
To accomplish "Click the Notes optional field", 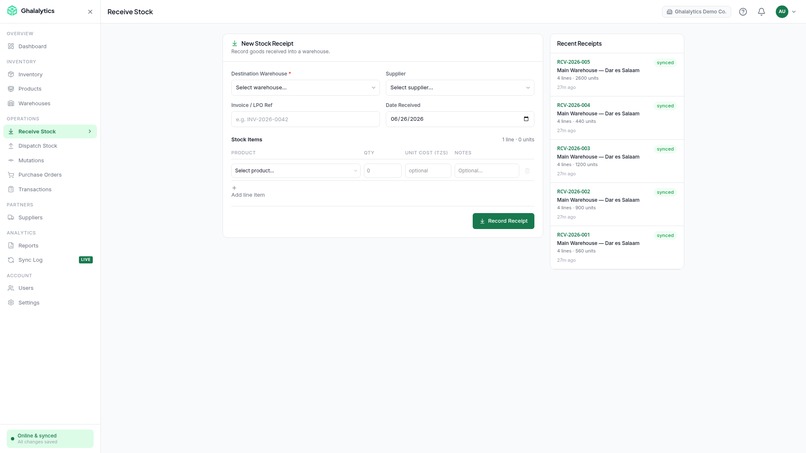I will [486, 171].
